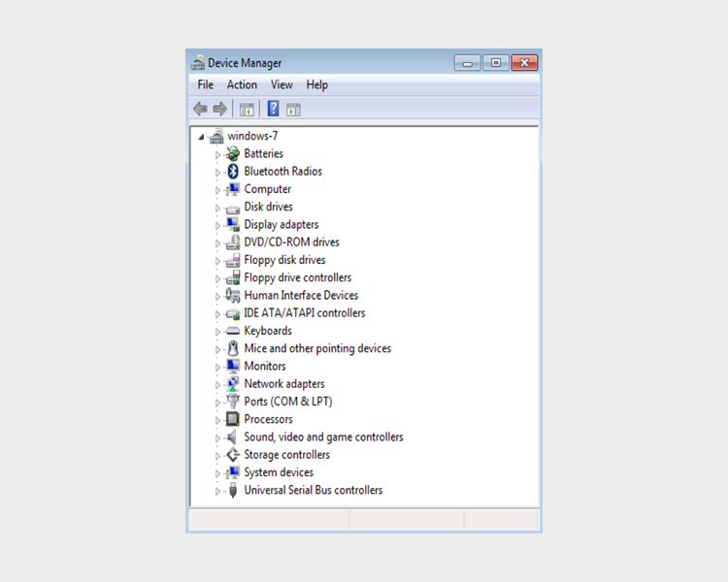The width and height of the screenshot is (728, 582).
Task: Click the Back arrow toolbar icon
Action: point(201,109)
